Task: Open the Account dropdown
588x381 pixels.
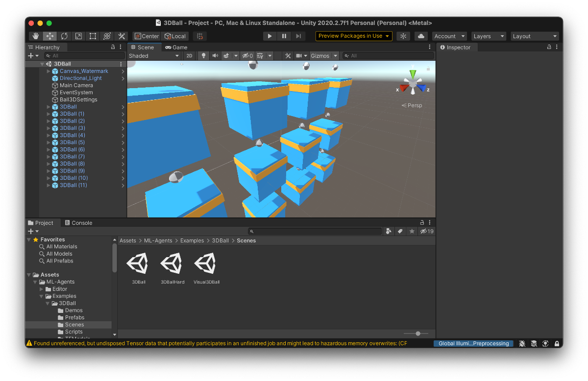Action: tap(449, 36)
